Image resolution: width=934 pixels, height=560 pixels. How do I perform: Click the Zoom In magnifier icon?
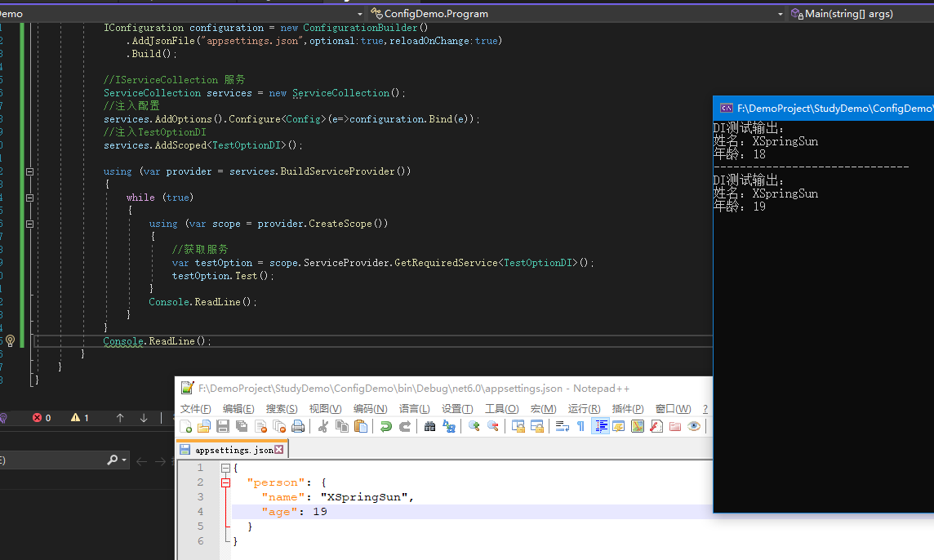[x=474, y=426]
